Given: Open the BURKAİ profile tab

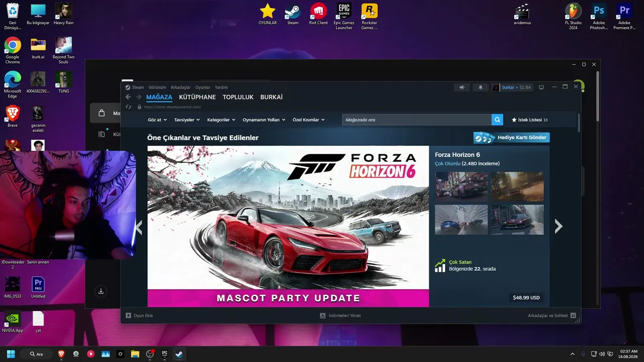Looking at the screenshot, I should click(272, 97).
